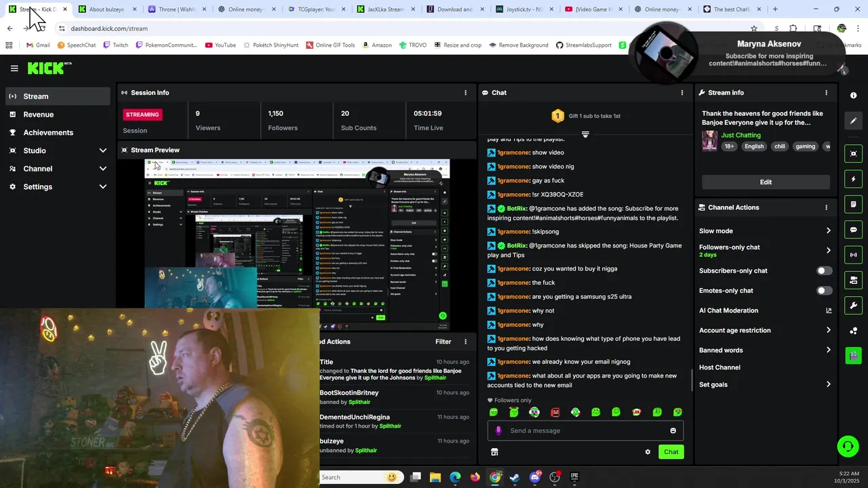Click the green clapperboard icon
The width and height of the screenshot is (868, 488).
(854, 354)
